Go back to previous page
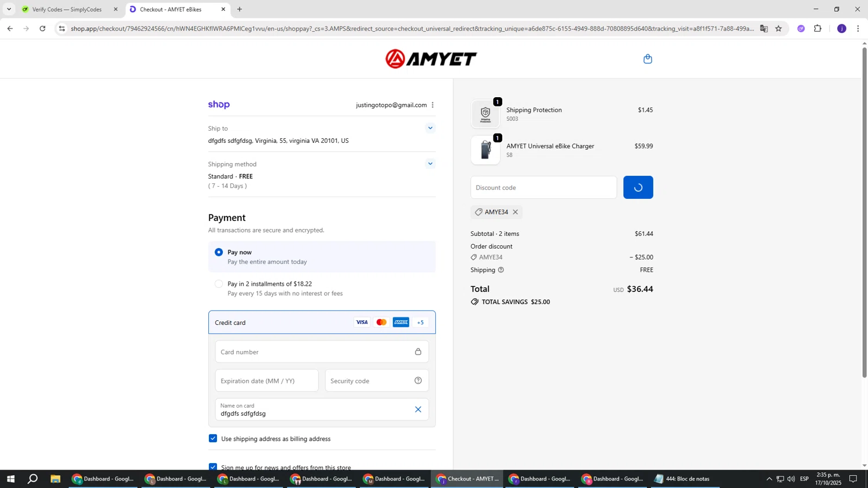868x488 pixels. pyautogui.click(x=10, y=28)
